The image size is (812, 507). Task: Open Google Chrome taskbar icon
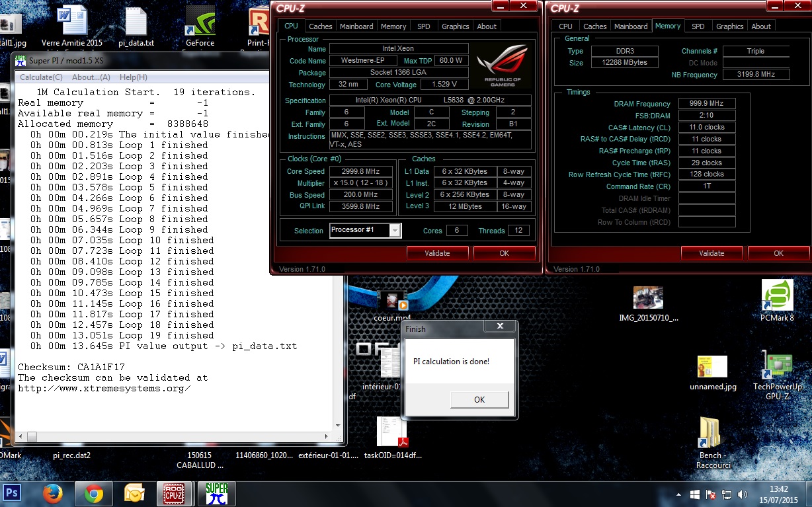(x=93, y=493)
